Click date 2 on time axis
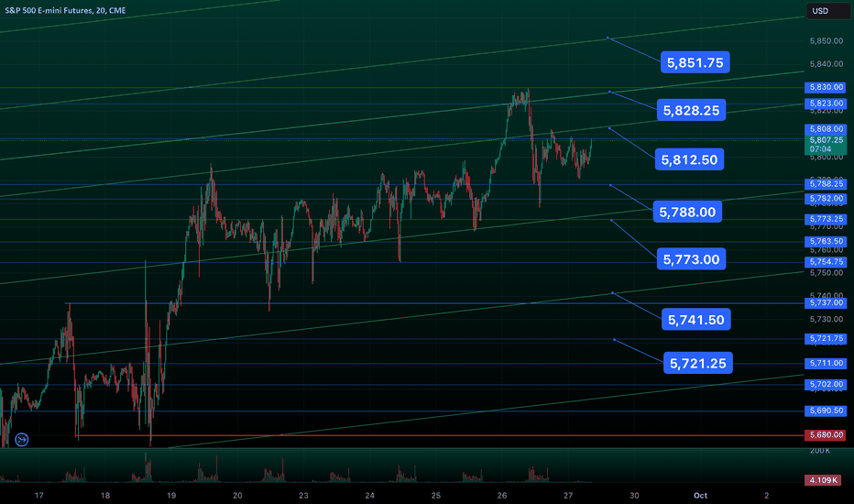 (767, 495)
